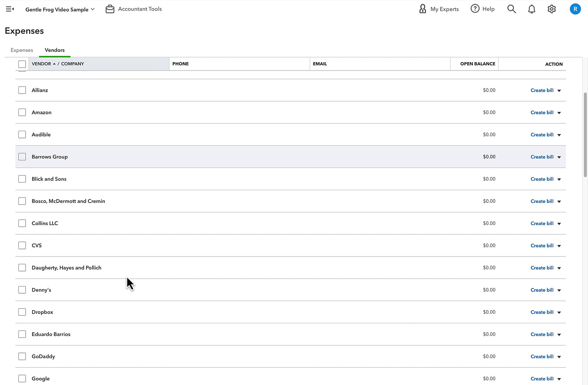Open the search magnifier icon
The height and width of the screenshot is (385, 588).
(x=512, y=9)
